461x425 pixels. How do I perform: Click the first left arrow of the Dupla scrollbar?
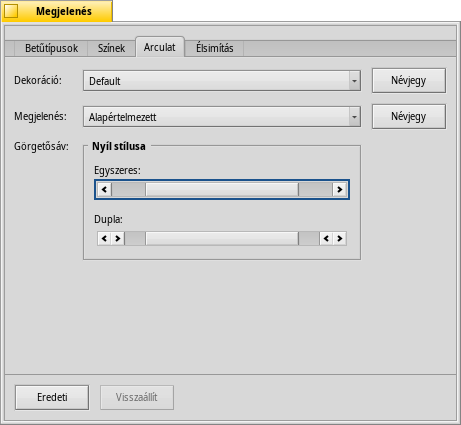104,239
